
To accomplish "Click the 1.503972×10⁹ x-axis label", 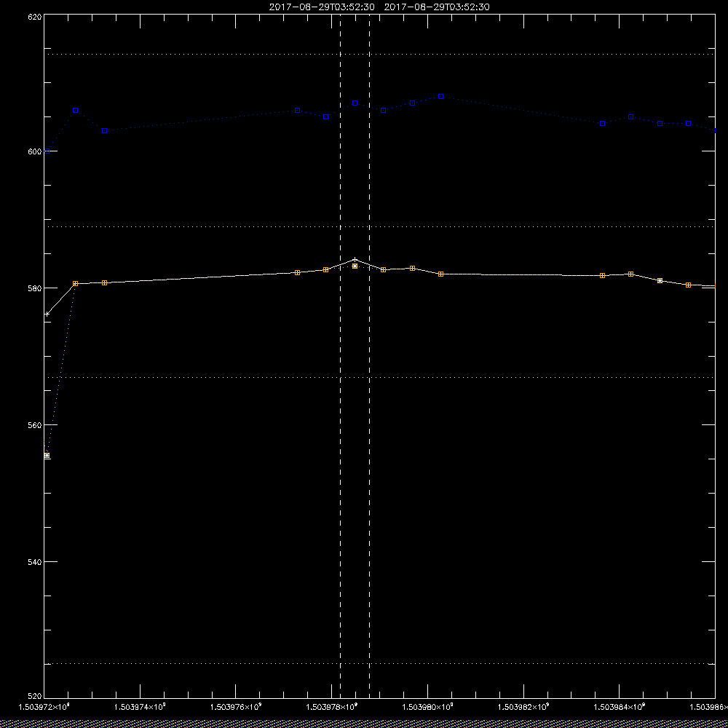I will [x=44, y=707].
